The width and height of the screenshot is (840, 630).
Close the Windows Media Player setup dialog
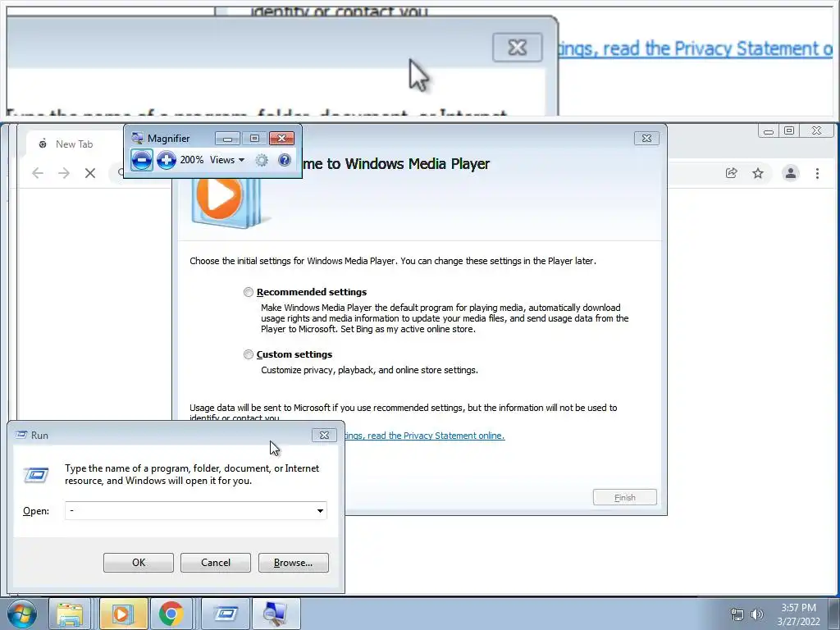click(646, 138)
